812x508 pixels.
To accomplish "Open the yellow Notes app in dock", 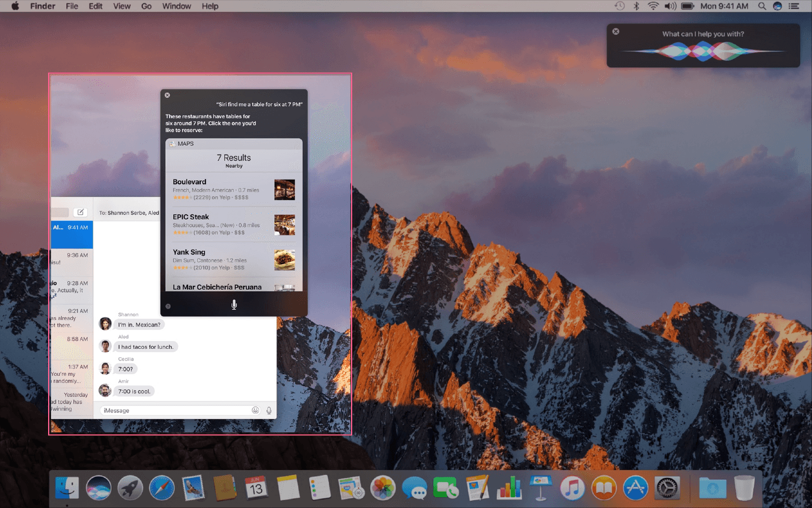I will click(x=288, y=488).
